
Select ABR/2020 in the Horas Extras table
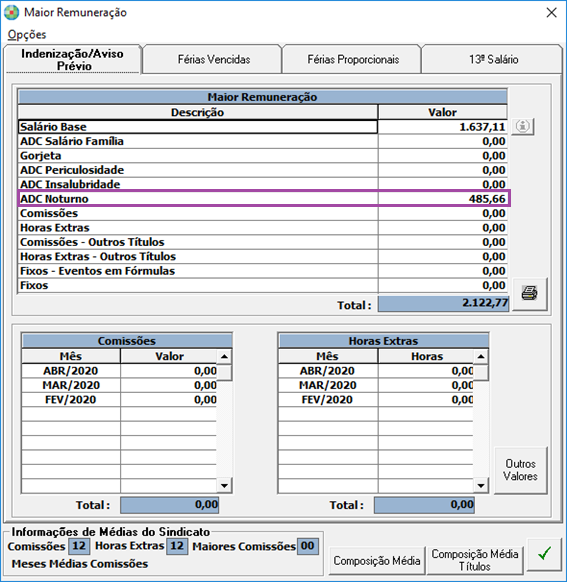[x=328, y=371]
